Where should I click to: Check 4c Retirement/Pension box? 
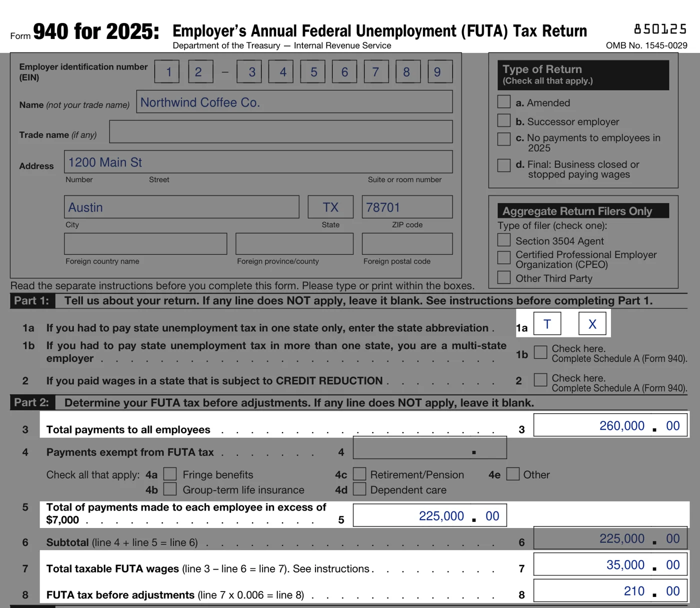(x=359, y=474)
